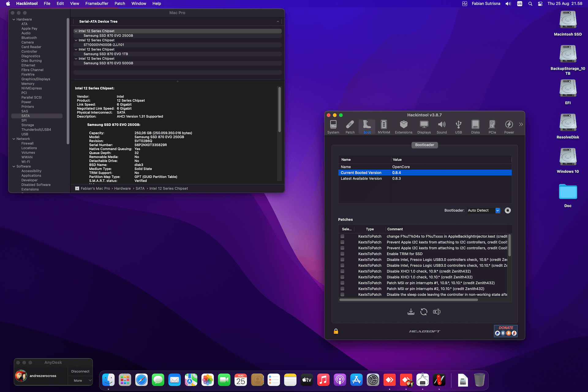Image resolution: width=588 pixels, height=392 pixels.
Task: Expand toolbar overflow chevron in Hackintool
Action: pos(521,124)
